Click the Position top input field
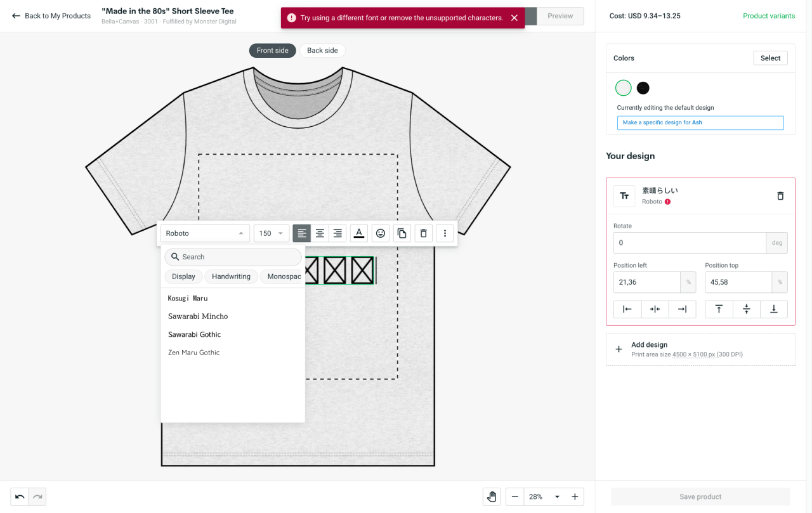 [738, 282]
